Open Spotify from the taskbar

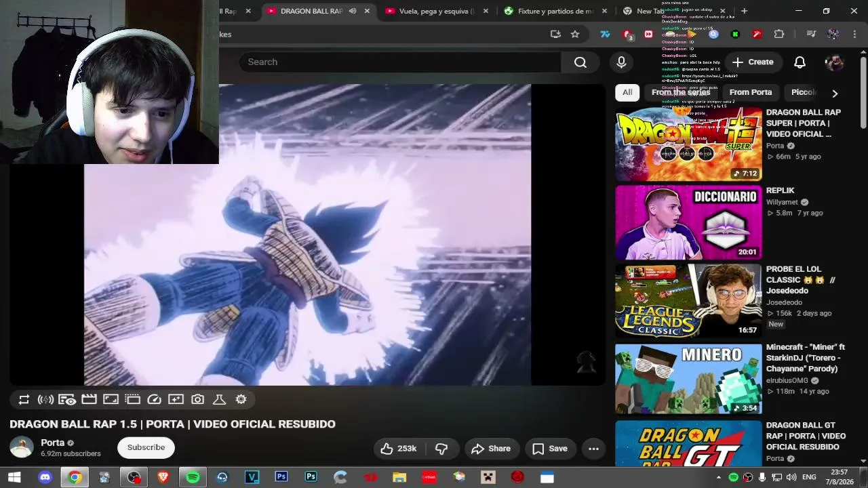[x=193, y=477]
